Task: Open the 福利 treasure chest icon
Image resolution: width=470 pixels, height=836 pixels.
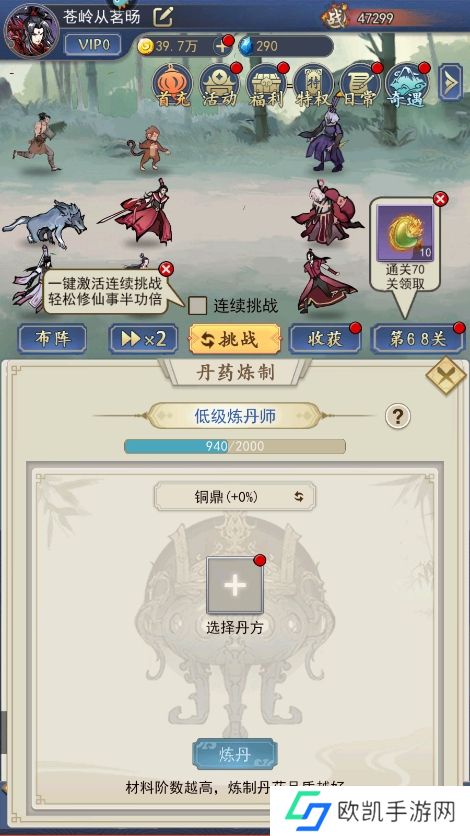Action: point(266,86)
